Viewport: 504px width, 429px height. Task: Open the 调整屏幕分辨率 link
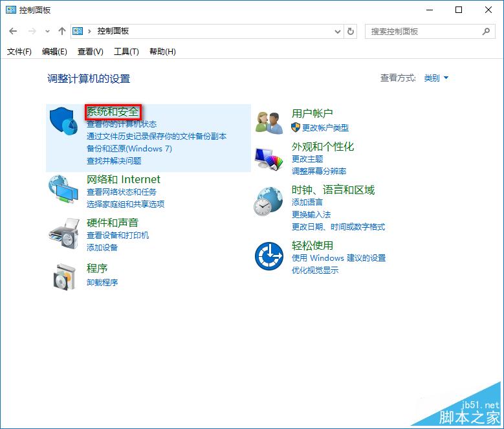[x=319, y=171]
